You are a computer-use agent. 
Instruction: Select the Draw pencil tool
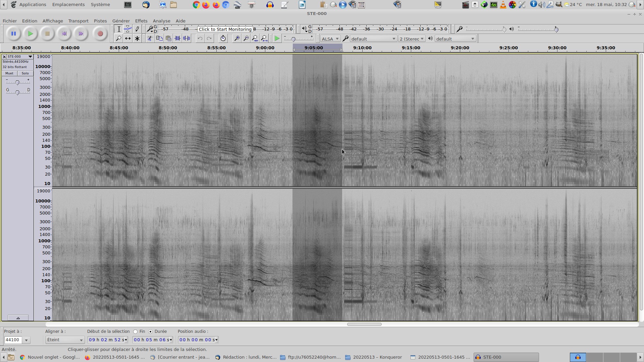pyautogui.click(x=137, y=29)
